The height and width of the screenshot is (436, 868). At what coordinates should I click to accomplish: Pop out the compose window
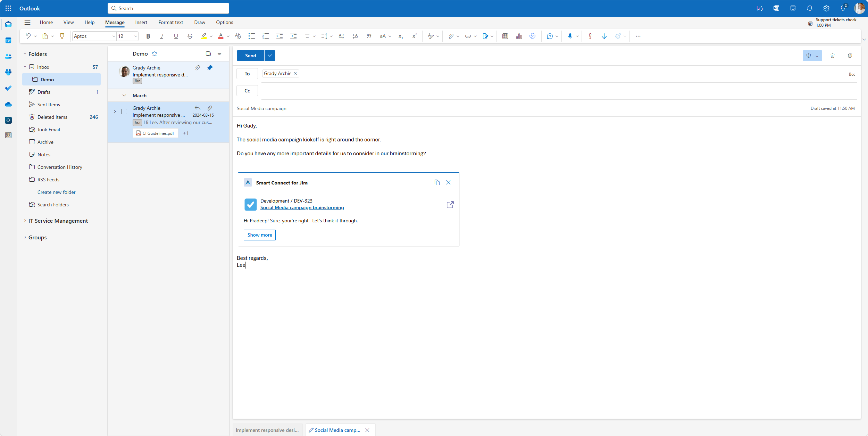coord(850,56)
